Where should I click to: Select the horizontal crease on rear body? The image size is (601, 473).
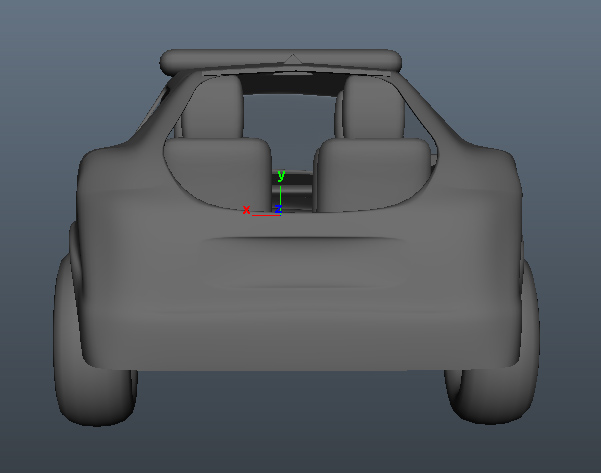click(x=300, y=239)
